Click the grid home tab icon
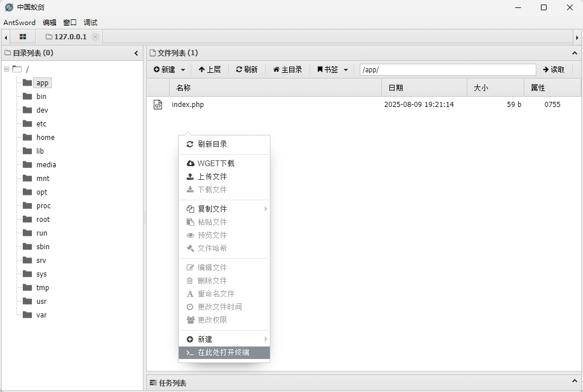This screenshot has width=583, height=392. 23,37
